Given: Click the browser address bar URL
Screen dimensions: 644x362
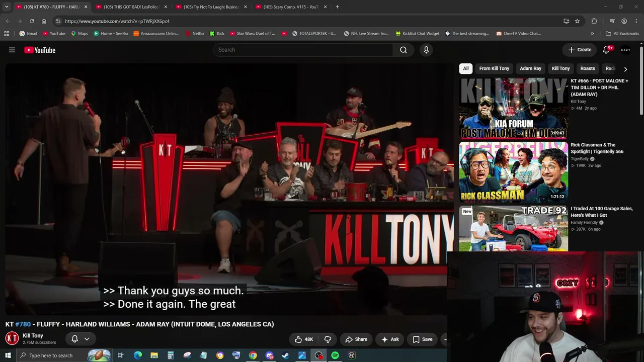Looking at the screenshot, I should 117,21.
